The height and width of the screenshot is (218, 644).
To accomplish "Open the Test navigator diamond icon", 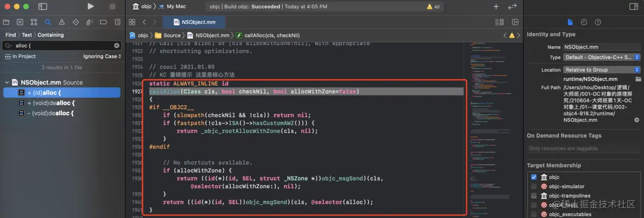I will click(x=76, y=22).
